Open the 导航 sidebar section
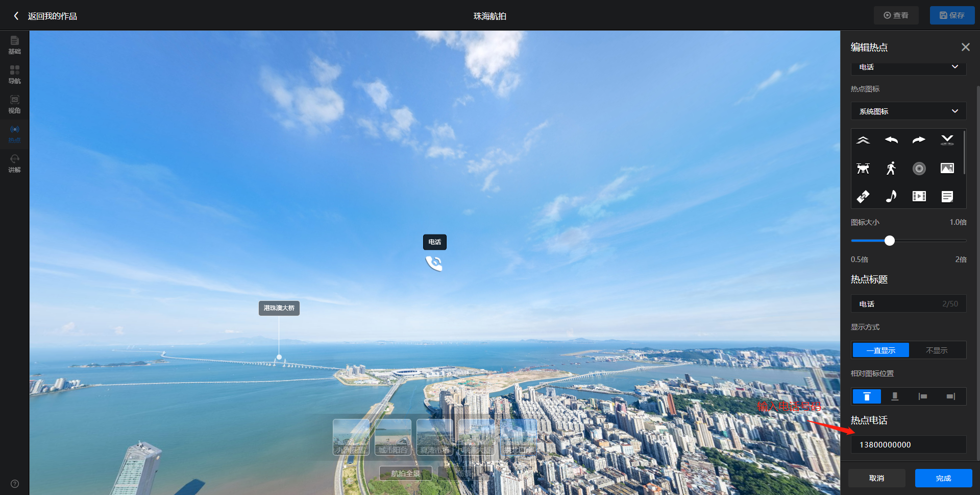980x495 pixels. 14,75
